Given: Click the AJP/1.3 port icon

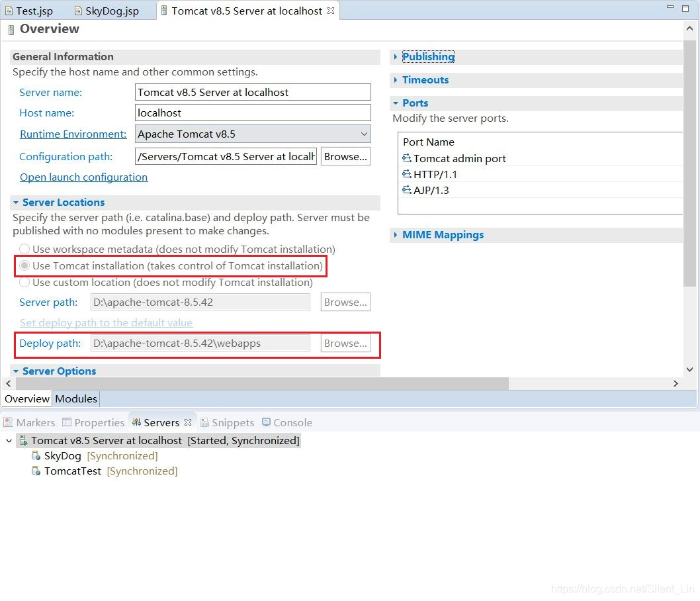Looking at the screenshot, I should (407, 190).
